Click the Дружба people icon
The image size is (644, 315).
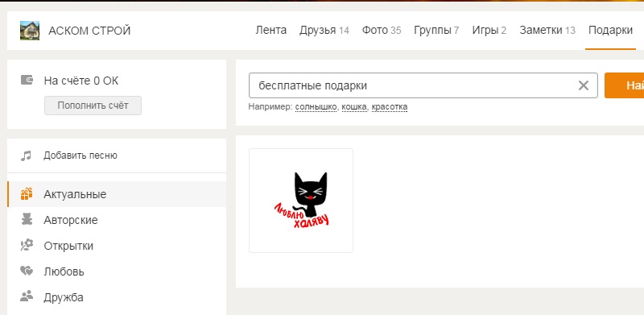pyautogui.click(x=27, y=296)
